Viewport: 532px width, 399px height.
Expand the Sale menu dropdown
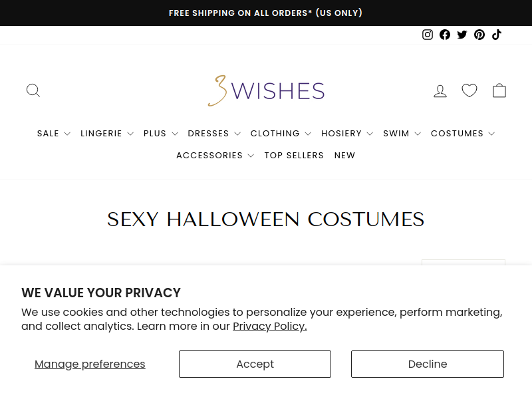54,134
